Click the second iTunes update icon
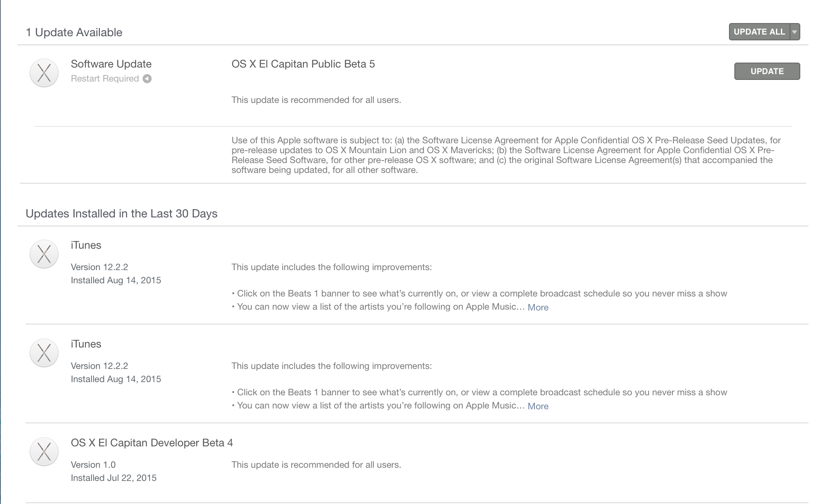The image size is (825, 504). click(x=44, y=353)
